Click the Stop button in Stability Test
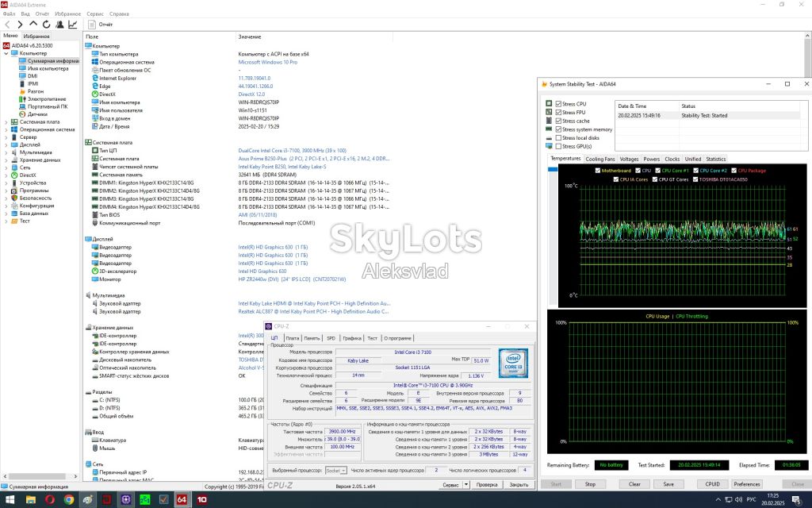Image resolution: width=812 pixels, height=508 pixels. [590, 484]
